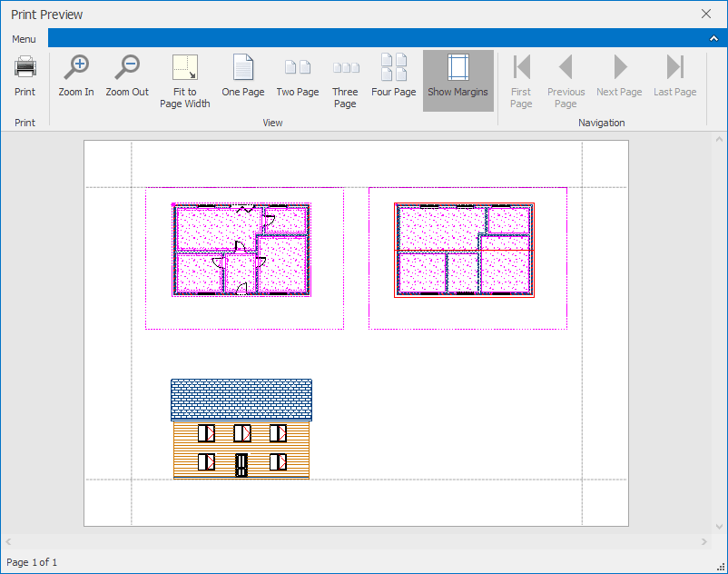Screen dimensions: 728x574
Task: Collapse the ribbon with the chevron
Action: point(713,38)
